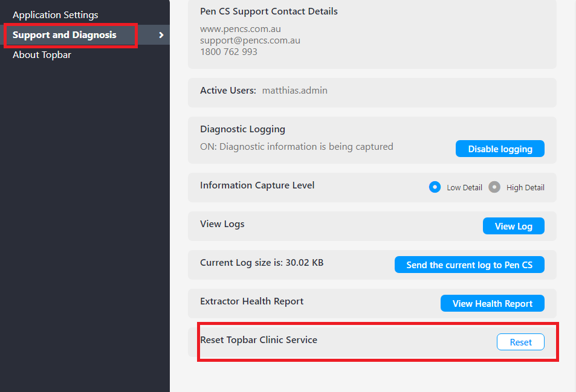576x392 pixels.
Task: Click View Log button
Action: click(514, 226)
